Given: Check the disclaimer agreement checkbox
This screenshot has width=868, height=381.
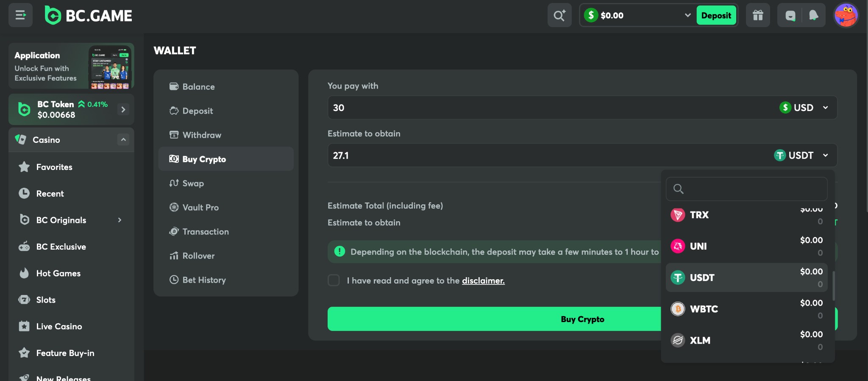Looking at the screenshot, I should tap(334, 280).
